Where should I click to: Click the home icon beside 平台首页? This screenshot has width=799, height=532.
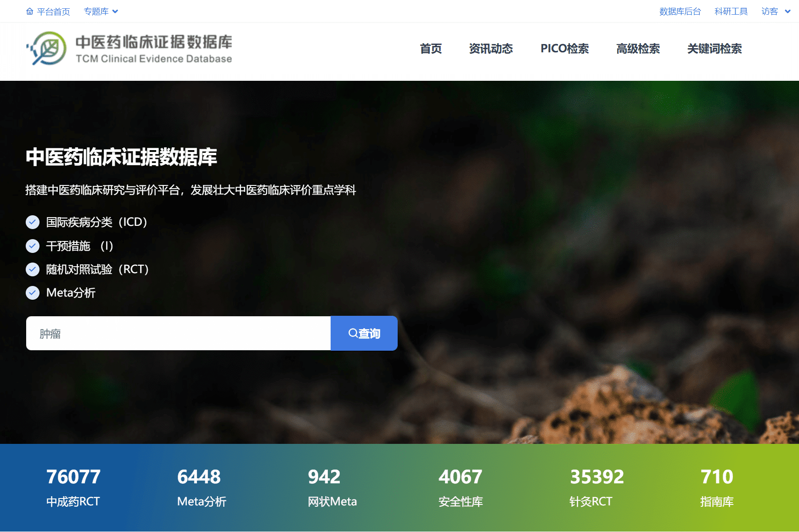point(29,11)
